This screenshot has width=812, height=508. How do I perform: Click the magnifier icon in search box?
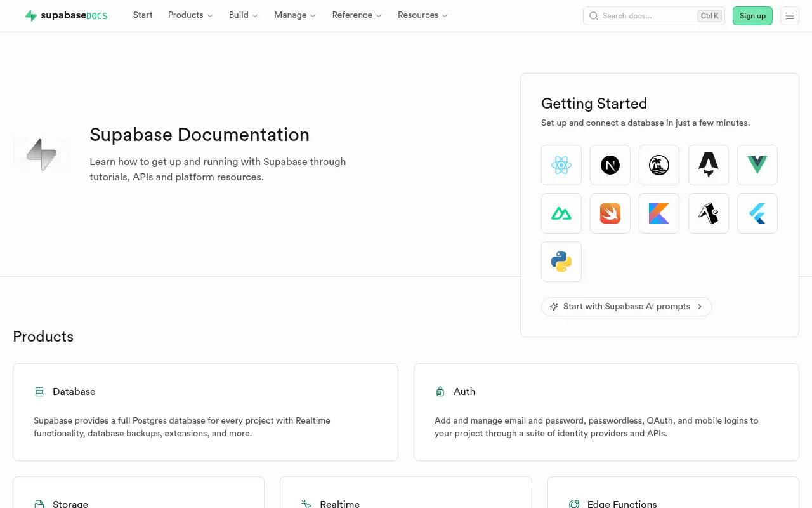[594, 16]
